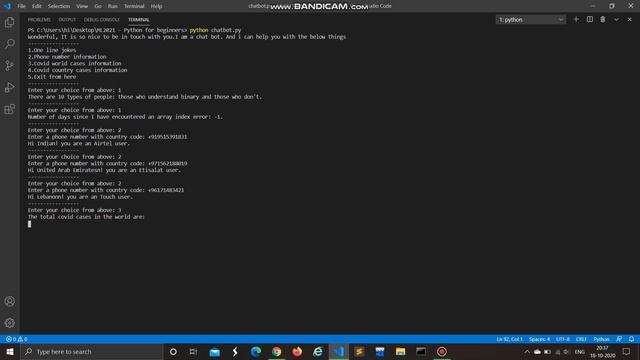640x360 pixels.
Task: Click the UTF-8 encoding status item
Action: pyautogui.click(x=563, y=339)
